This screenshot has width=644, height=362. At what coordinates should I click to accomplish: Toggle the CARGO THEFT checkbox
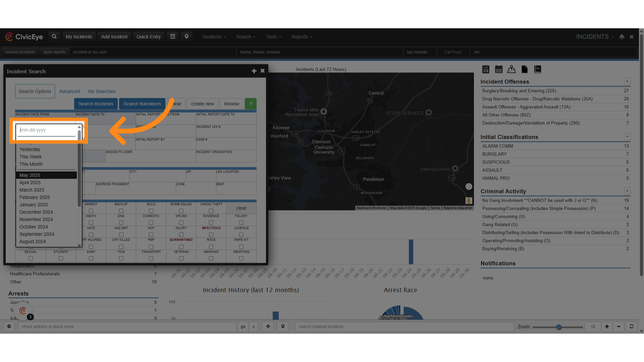point(211,211)
